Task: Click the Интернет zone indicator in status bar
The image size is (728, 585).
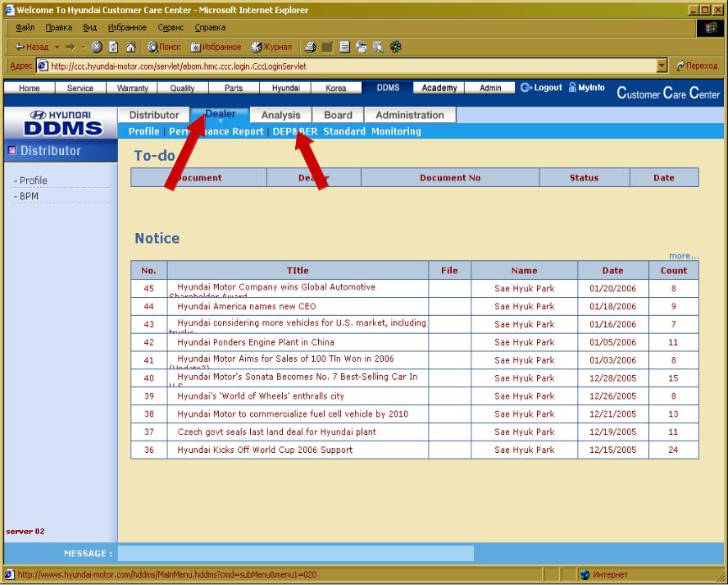Action: coord(603,575)
